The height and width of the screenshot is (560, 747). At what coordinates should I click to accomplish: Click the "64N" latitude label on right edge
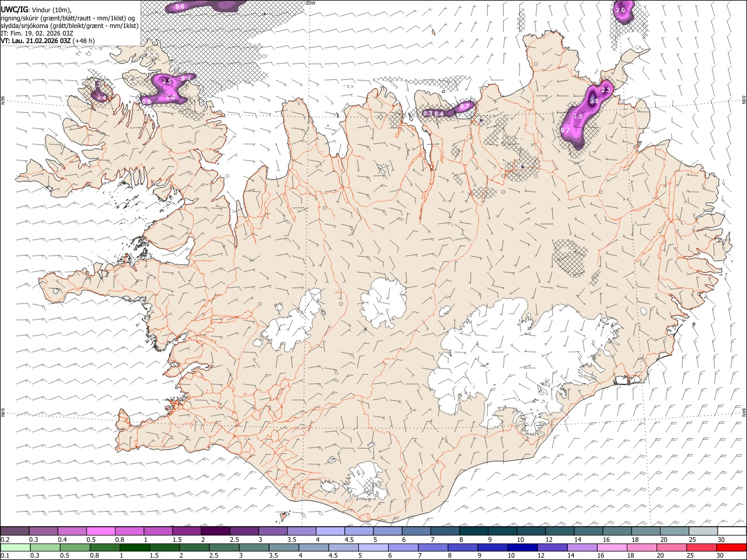744,412
